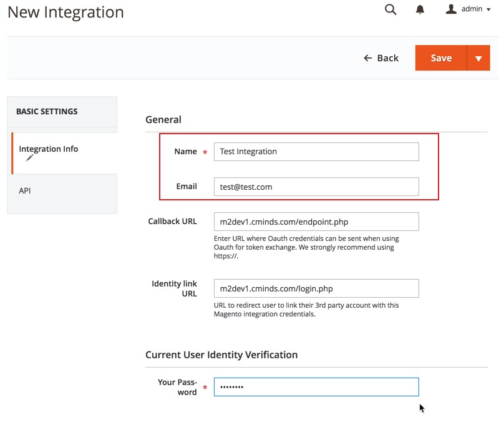Screen dimensions: 504x422
Task: Click the pencil icon under Integration Info
Action: coord(30,159)
